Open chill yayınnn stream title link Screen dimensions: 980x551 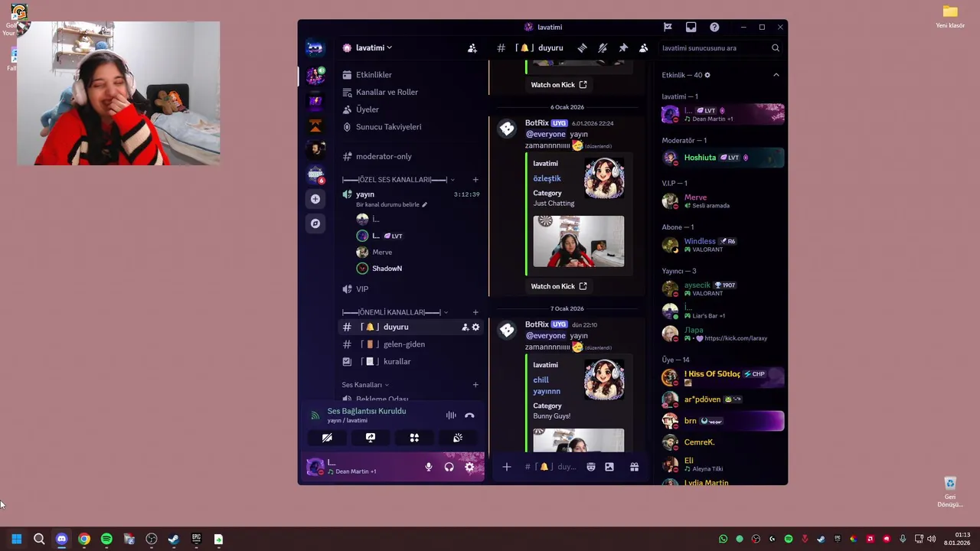(547, 386)
